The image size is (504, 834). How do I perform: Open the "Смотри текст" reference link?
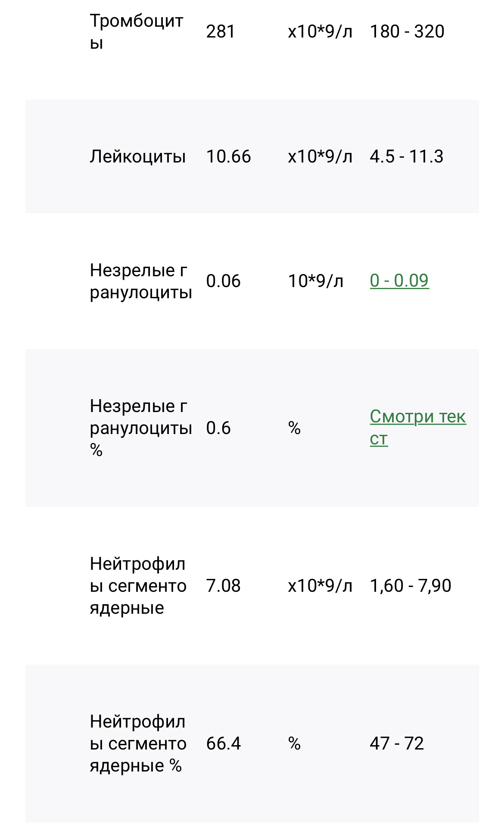[x=417, y=417]
